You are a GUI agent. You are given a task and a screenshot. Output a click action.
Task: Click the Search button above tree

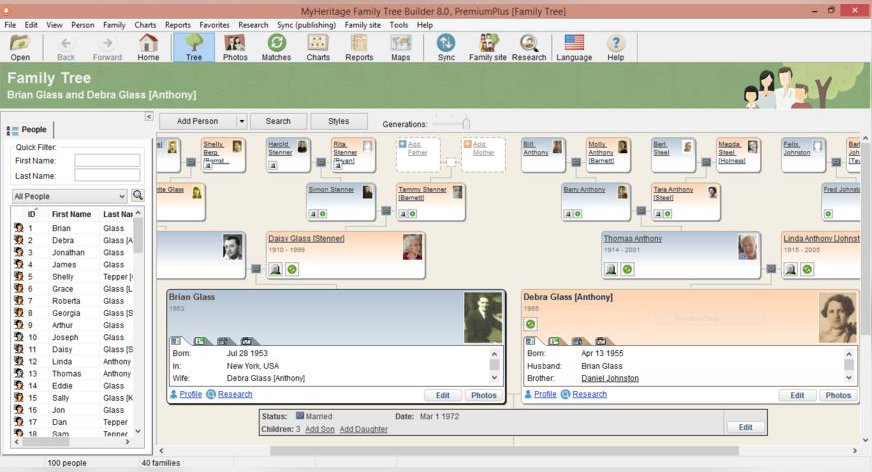[x=278, y=121]
